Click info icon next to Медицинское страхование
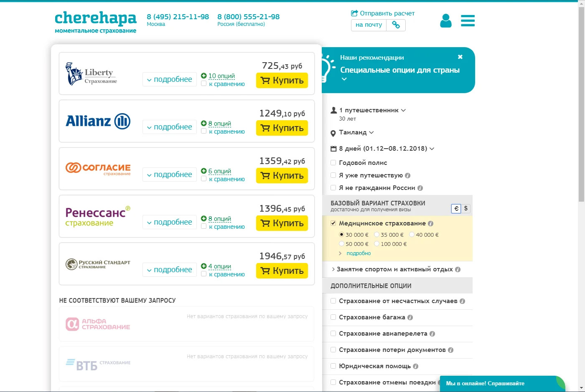Viewport: 585px width, 392px height. coord(430,223)
